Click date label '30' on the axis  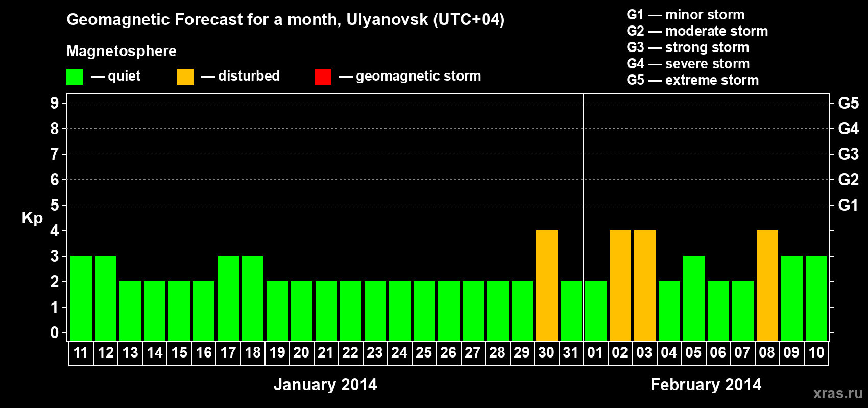tap(546, 352)
